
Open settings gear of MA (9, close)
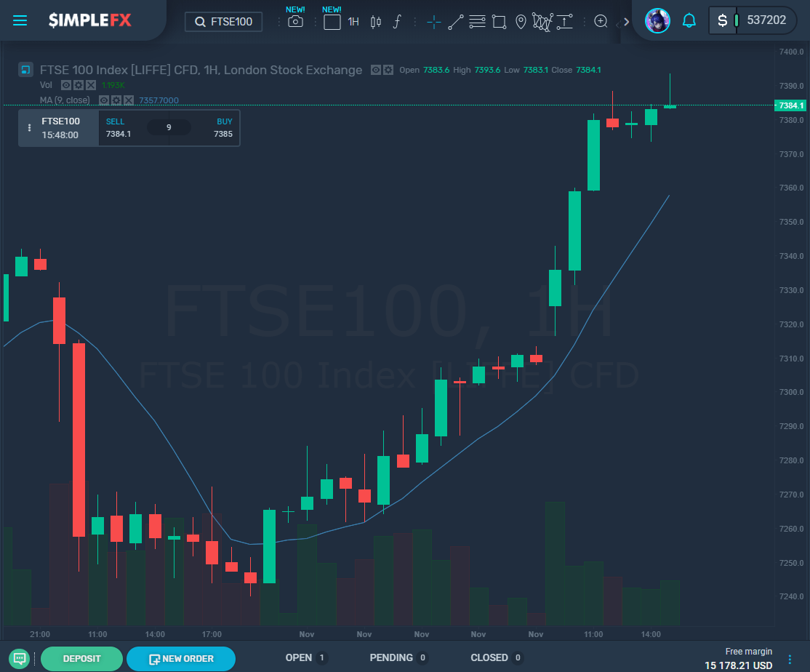116,100
